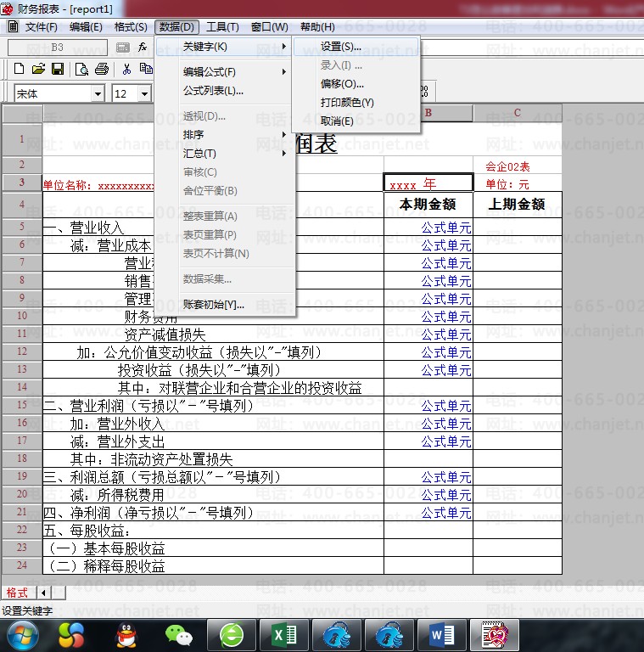Image resolution: width=644 pixels, height=652 pixels.
Task: Click the document icon left of 文件 menu
Action: coord(14,26)
